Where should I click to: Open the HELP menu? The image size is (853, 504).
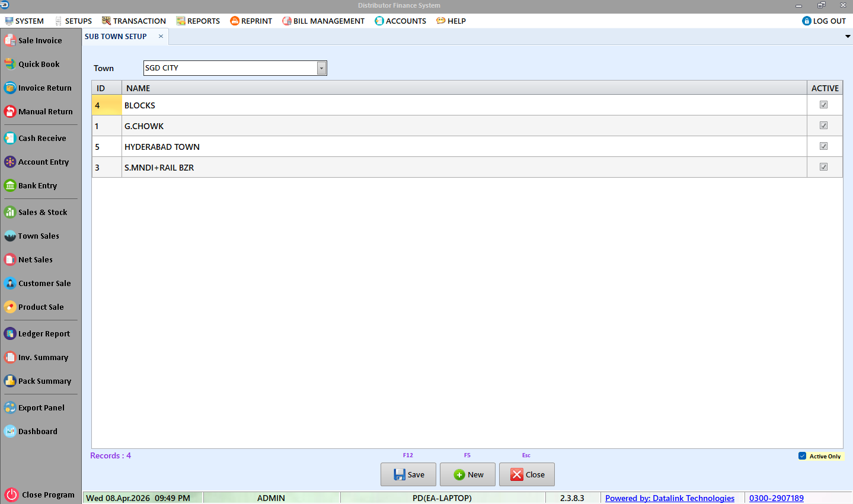point(451,21)
